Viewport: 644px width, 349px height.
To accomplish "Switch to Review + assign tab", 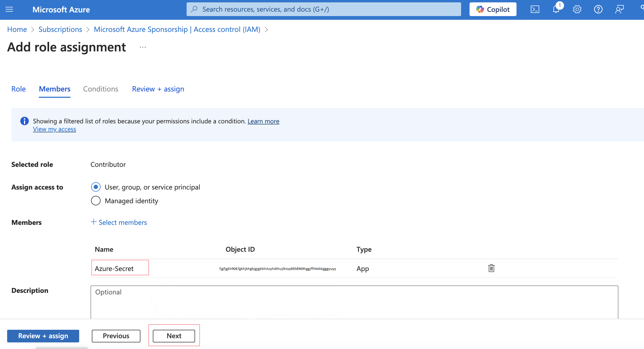I will click(158, 89).
